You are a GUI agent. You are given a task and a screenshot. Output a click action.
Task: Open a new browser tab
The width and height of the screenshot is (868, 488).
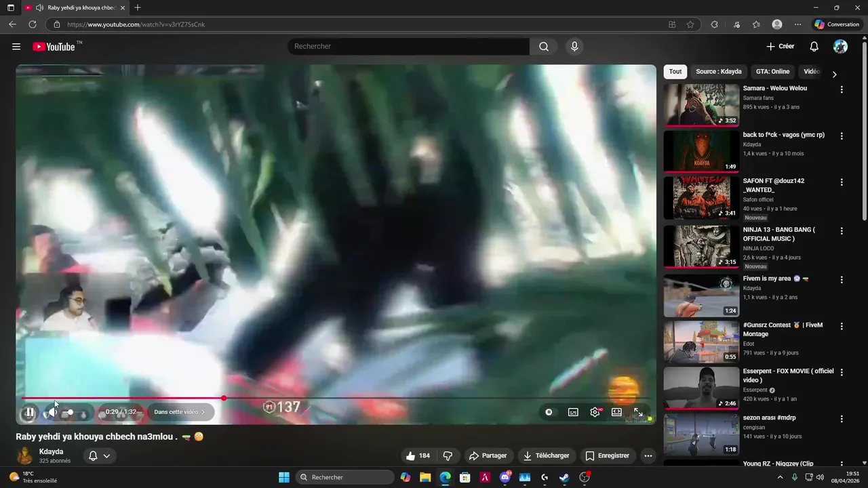138,7
